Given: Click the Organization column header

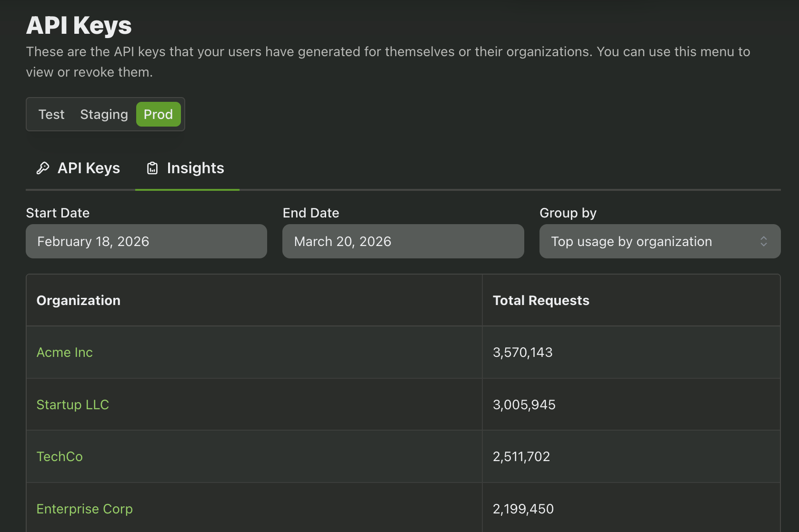Looking at the screenshot, I should (x=78, y=300).
